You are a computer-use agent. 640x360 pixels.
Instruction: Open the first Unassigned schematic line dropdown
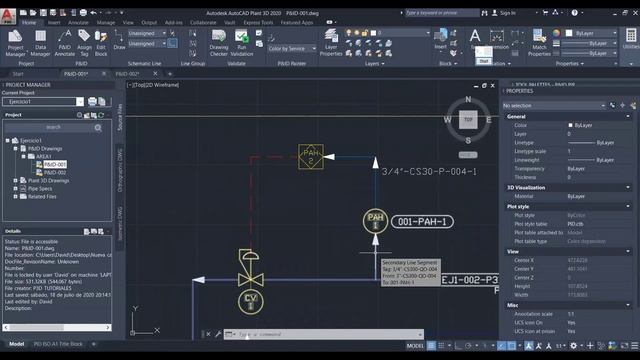click(x=147, y=33)
